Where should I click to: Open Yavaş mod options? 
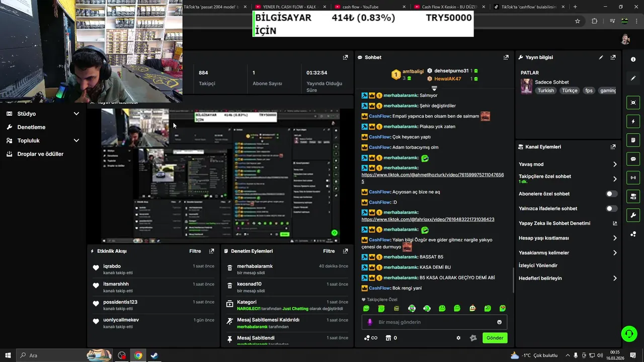[568, 164]
